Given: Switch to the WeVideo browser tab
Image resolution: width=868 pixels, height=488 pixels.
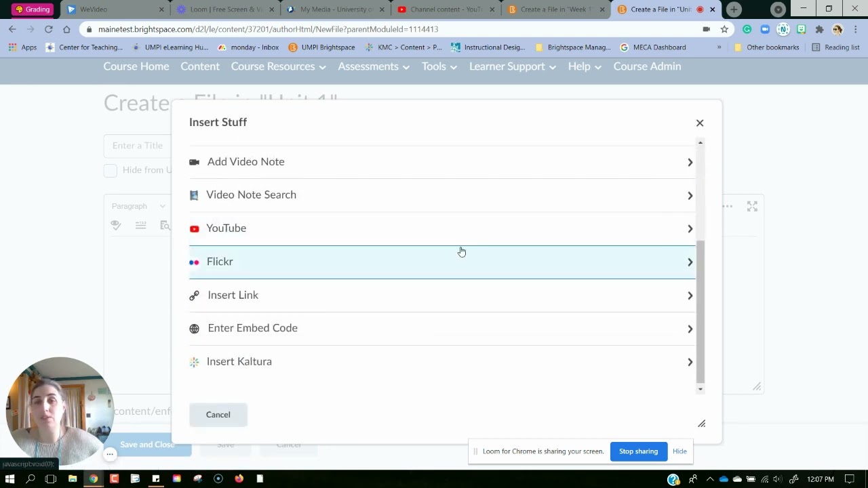Looking at the screenshot, I should (115, 9).
